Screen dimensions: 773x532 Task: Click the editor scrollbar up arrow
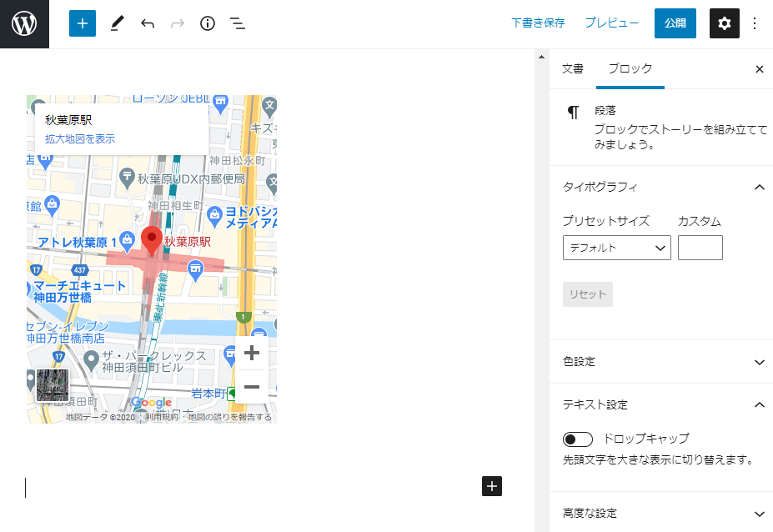click(x=541, y=57)
